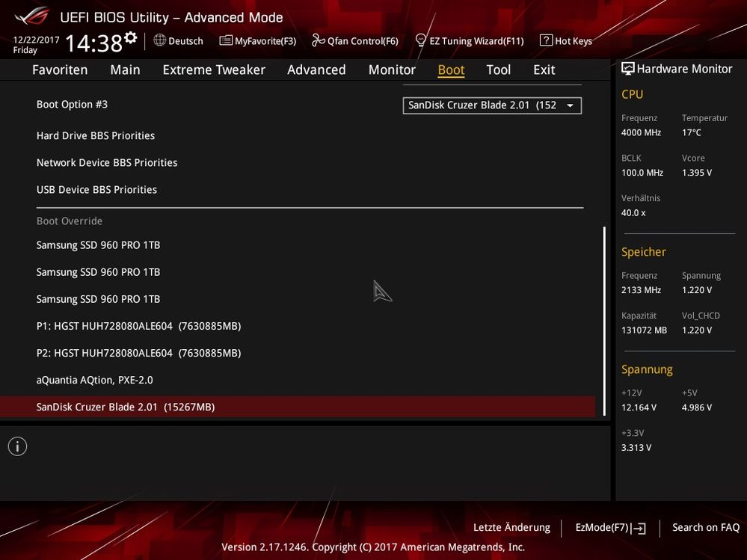This screenshot has width=747, height=560.
Task: Boot from aQuantia AQtion, PXE-2.0
Action: 95,380
